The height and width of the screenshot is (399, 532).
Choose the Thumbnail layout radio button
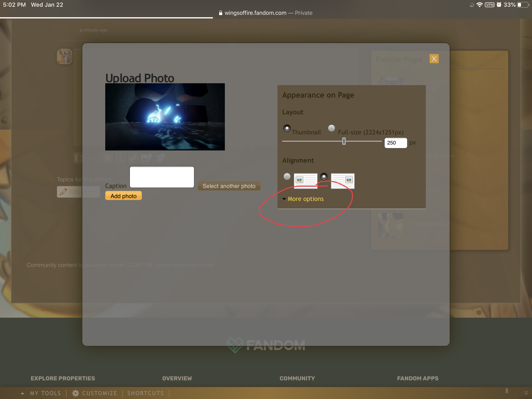(x=287, y=128)
